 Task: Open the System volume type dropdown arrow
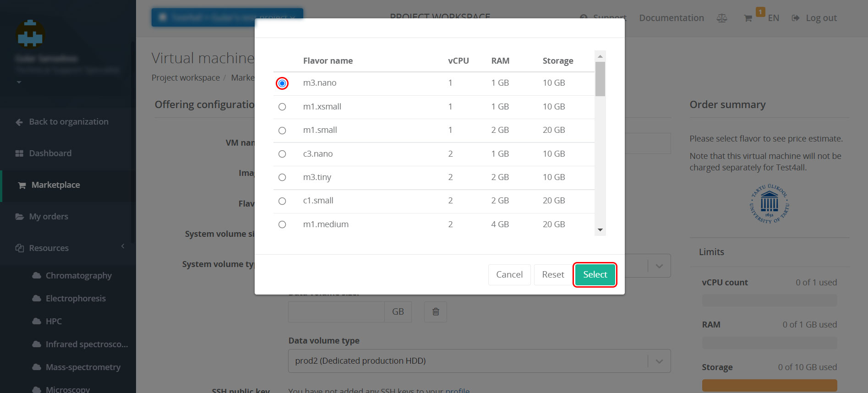click(659, 266)
